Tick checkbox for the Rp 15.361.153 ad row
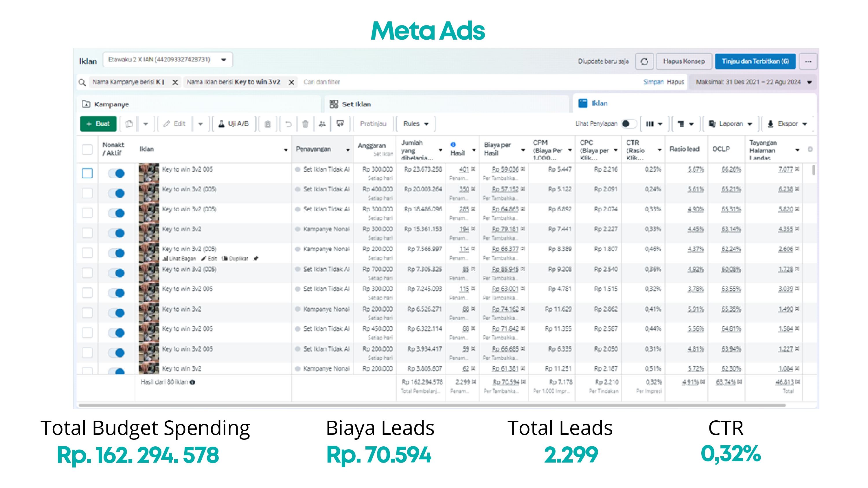Image resolution: width=868 pixels, height=488 pixels. [87, 233]
